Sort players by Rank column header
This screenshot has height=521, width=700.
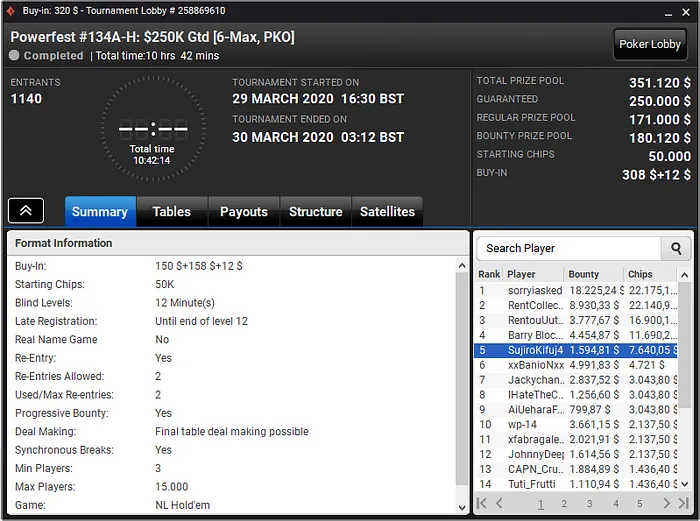click(489, 274)
